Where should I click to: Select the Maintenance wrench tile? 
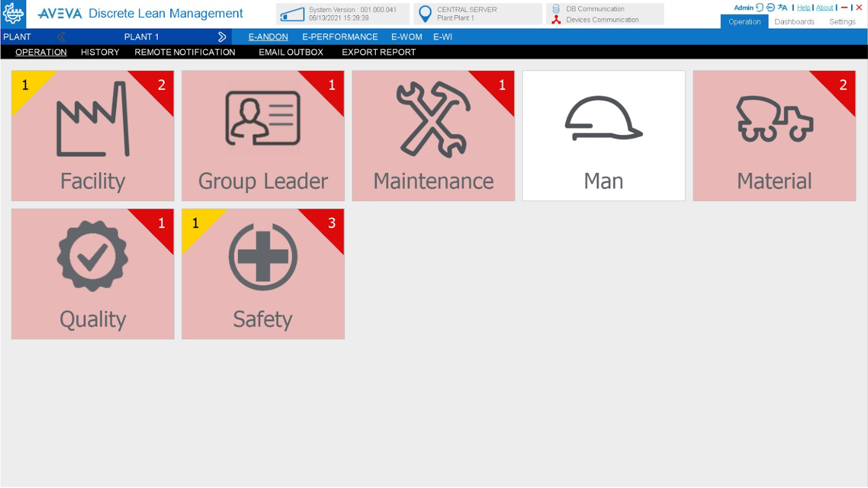[x=433, y=136]
